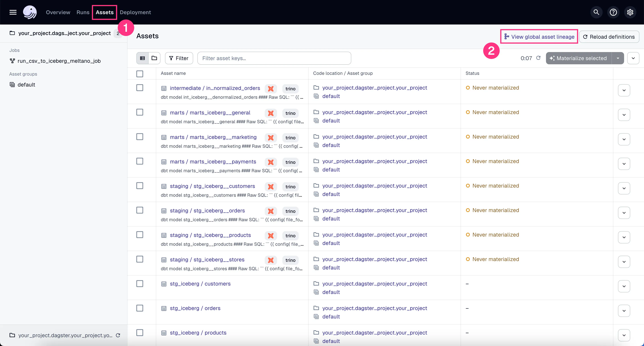This screenshot has width=644, height=346.
Task: Expand actions for stg_iceberg__orders row
Action: 624,213
